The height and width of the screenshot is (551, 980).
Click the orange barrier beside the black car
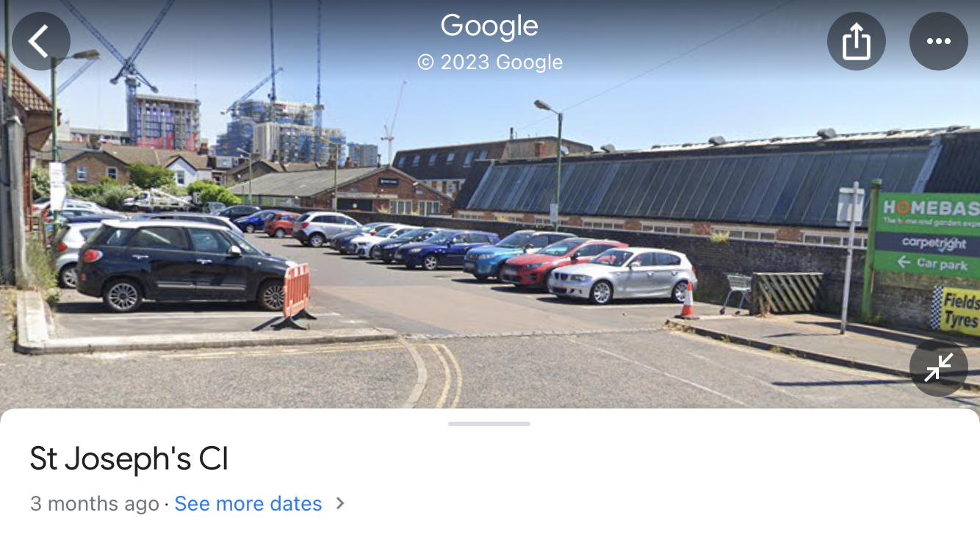[296, 295]
